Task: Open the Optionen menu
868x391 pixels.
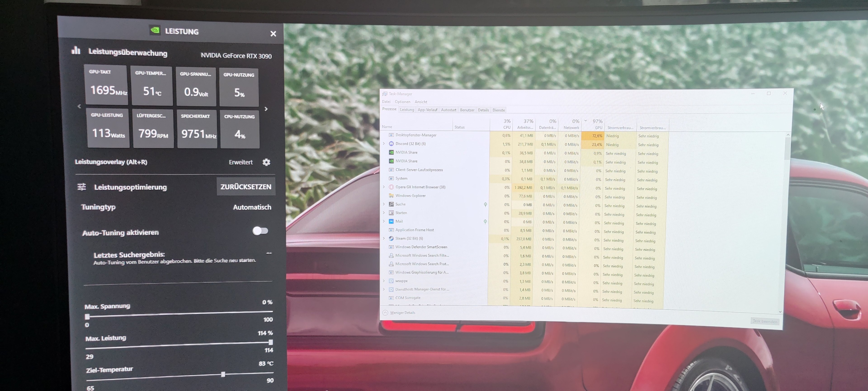Action: (x=402, y=102)
